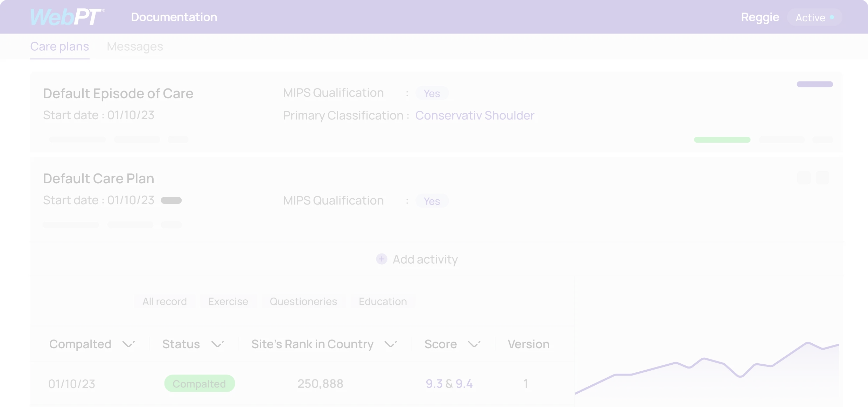
Task: Open the first square action icon on Default Care Plan
Action: pos(804,178)
